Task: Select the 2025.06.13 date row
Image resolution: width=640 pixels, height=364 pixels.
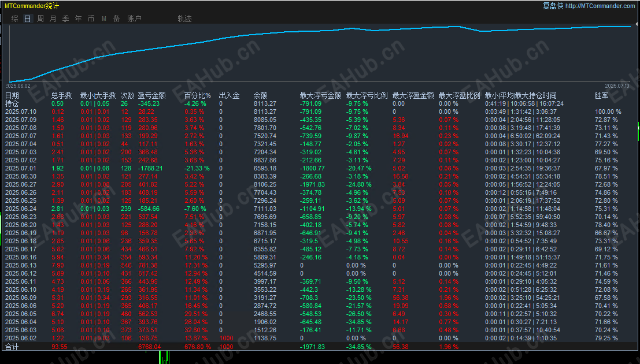Action: click(320, 265)
